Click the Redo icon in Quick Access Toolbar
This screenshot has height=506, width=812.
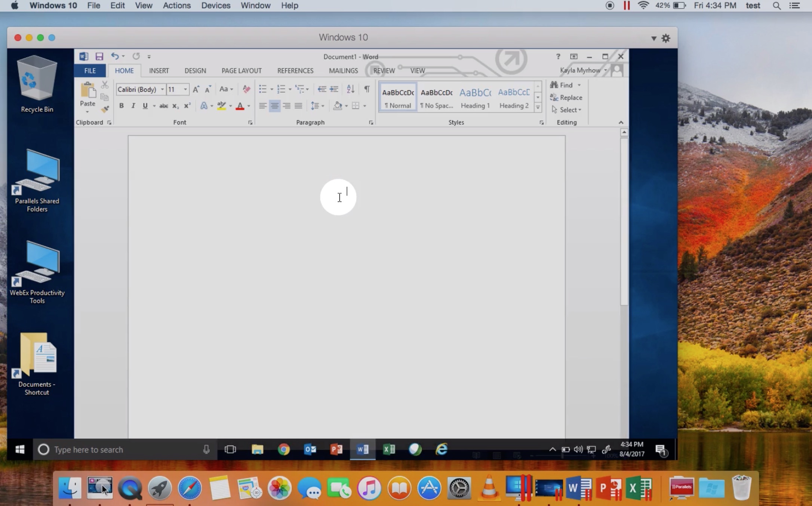pyautogui.click(x=136, y=56)
